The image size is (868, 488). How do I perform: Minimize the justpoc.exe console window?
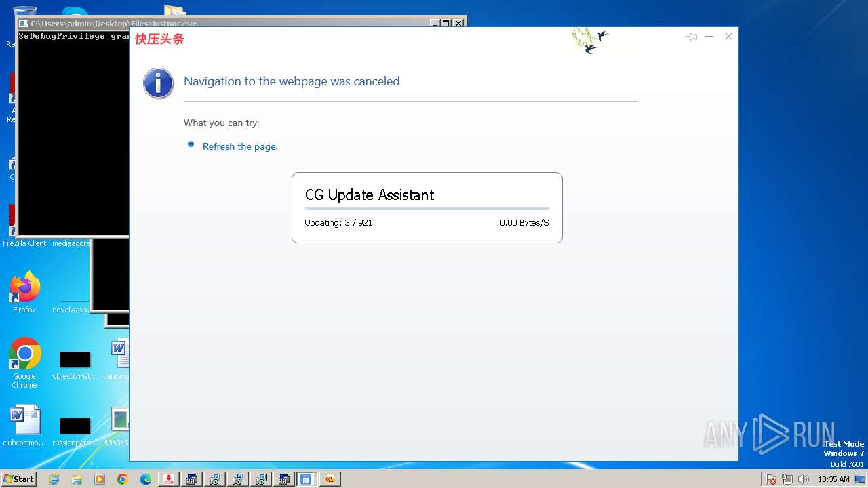[x=435, y=23]
